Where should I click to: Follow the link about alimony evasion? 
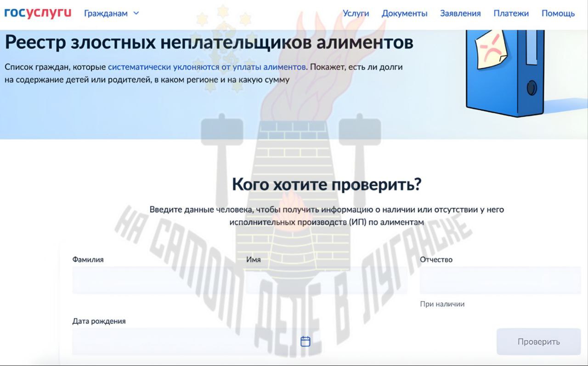(x=205, y=67)
